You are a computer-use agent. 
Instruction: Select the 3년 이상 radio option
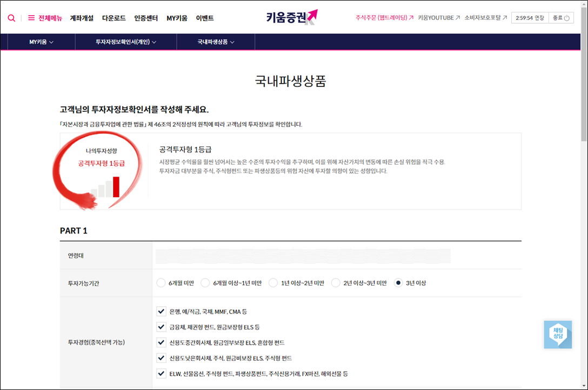(398, 283)
